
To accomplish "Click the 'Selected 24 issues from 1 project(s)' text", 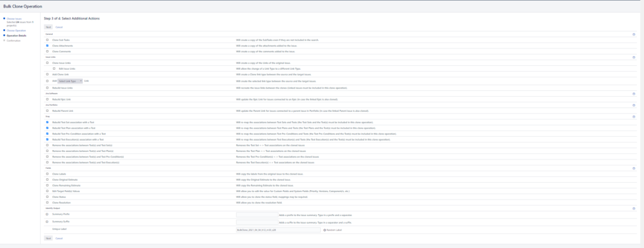I will 20,23.
